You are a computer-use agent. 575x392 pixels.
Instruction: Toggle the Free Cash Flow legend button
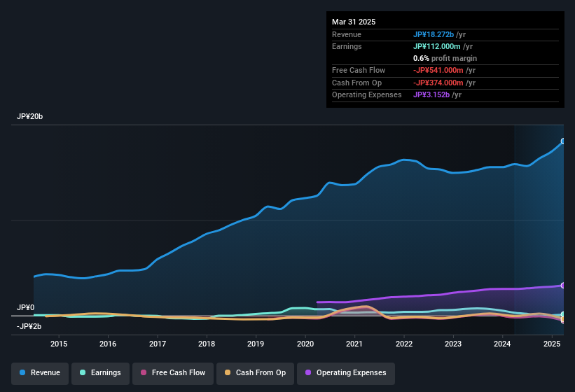pyautogui.click(x=173, y=373)
